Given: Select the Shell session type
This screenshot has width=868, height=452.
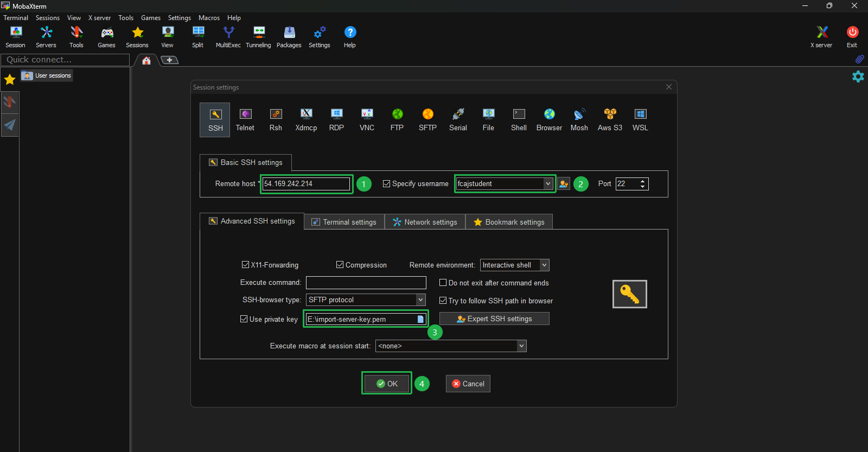Looking at the screenshot, I should pos(519,120).
